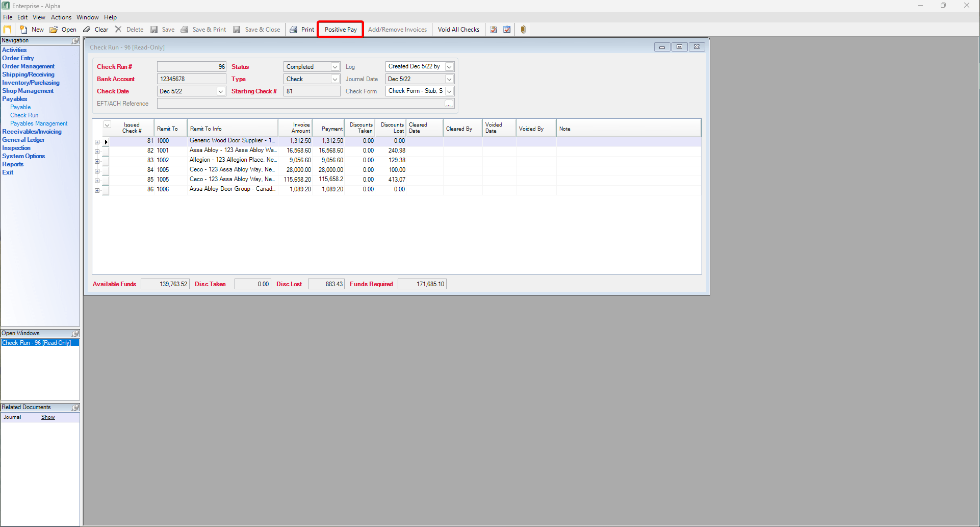Image resolution: width=980 pixels, height=527 pixels.
Task: Open attachments using the paperclip icon
Action: coord(523,29)
